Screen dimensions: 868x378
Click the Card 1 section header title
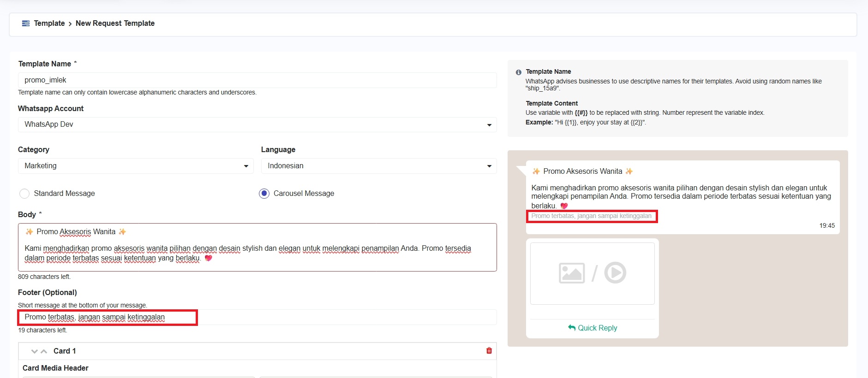65,351
